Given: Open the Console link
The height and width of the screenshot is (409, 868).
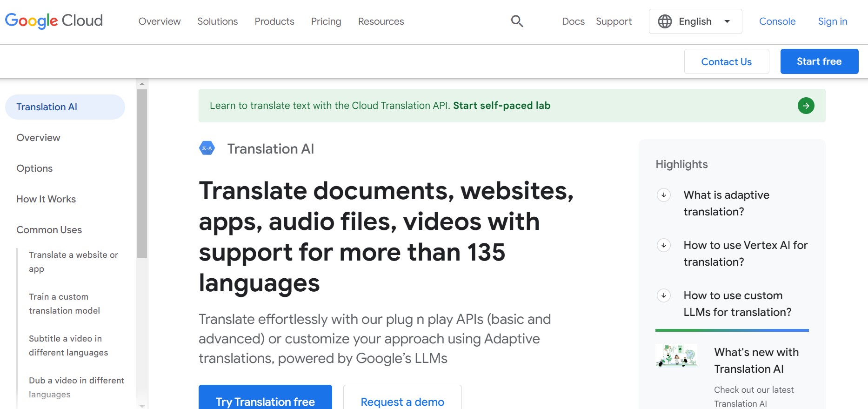Looking at the screenshot, I should point(777,21).
